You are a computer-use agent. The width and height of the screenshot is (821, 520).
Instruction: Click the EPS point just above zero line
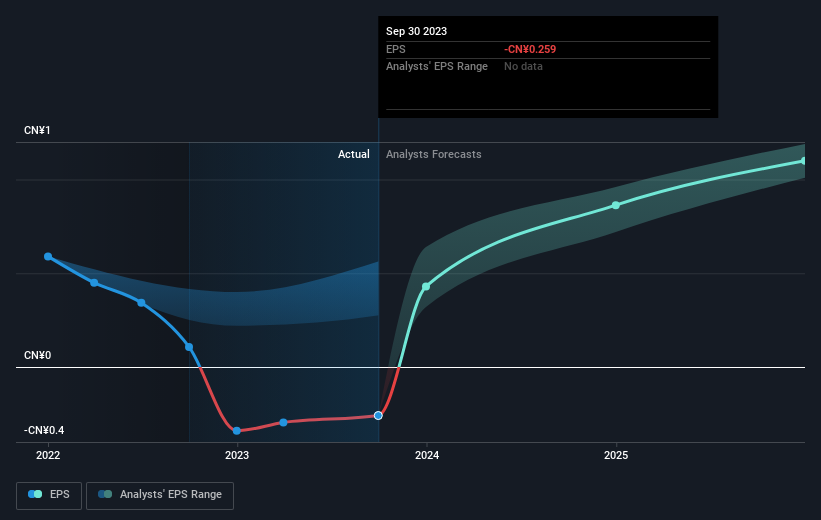coord(189,347)
